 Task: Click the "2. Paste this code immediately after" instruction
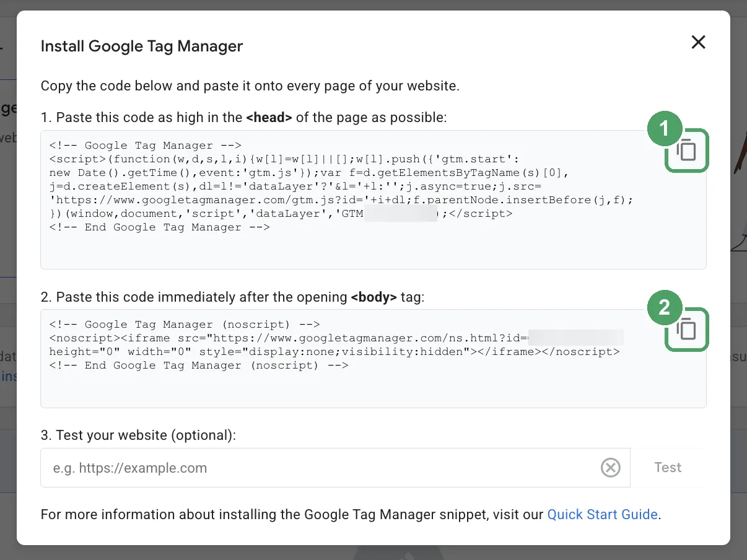[233, 297]
